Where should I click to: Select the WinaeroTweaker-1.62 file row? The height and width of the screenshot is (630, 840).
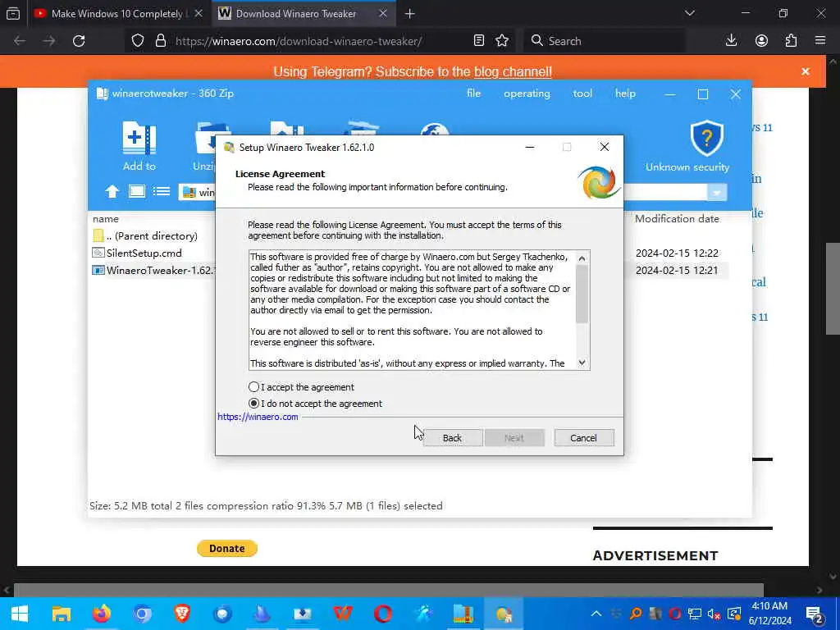[410, 270]
